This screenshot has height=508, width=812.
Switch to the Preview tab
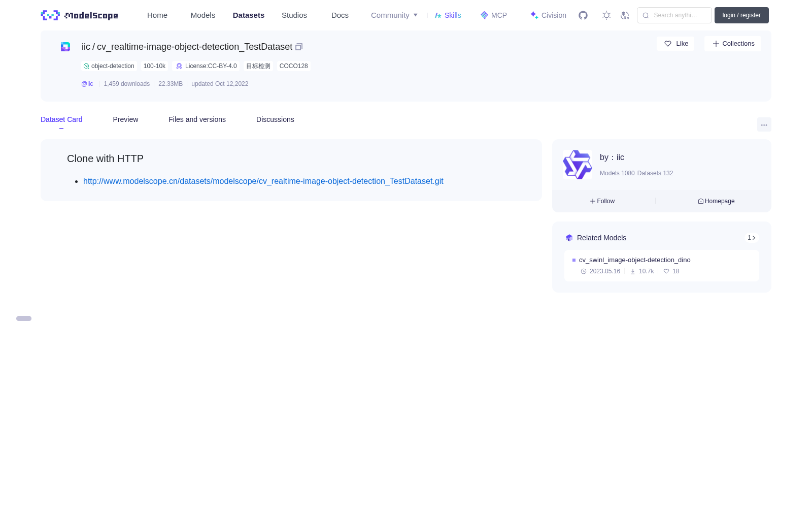pos(125,119)
